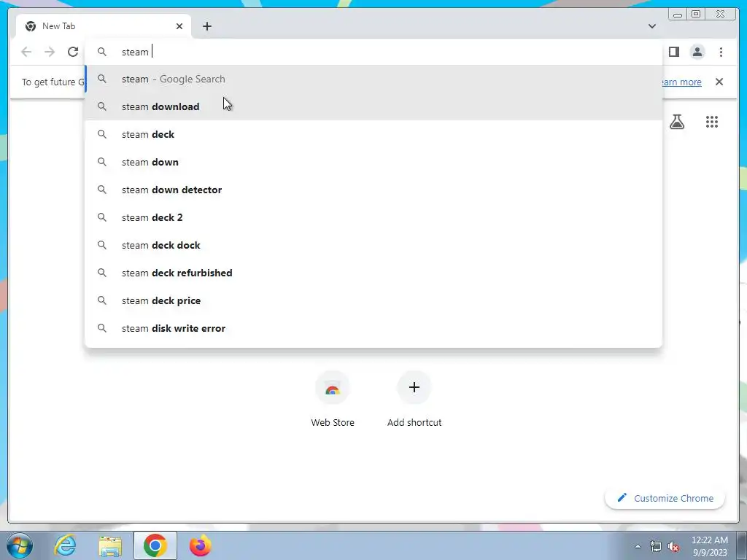
Task: Pick 'steam deck price' suggestion
Action: click(x=373, y=300)
